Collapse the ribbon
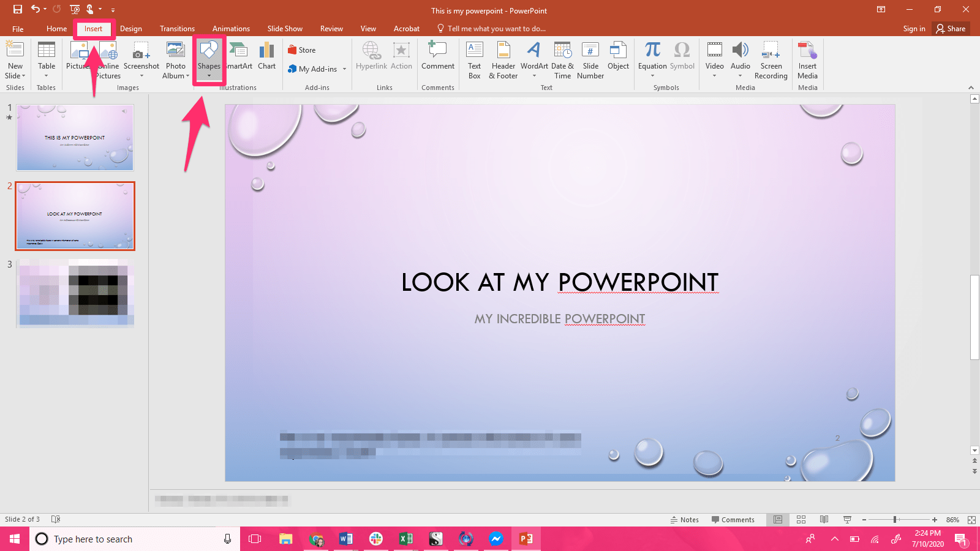The height and width of the screenshot is (551, 980). click(x=971, y=88)
